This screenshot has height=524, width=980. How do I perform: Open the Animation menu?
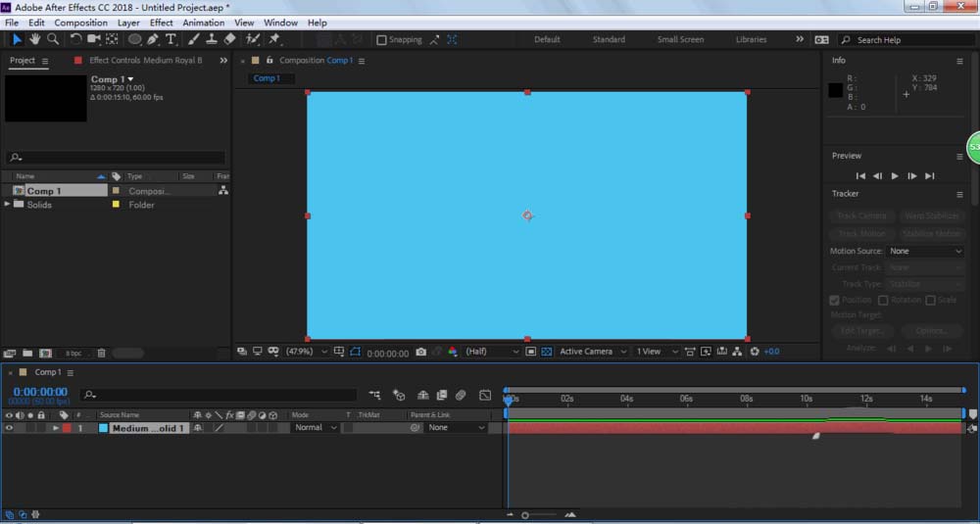pyautogui.click(x=203, y=23)
